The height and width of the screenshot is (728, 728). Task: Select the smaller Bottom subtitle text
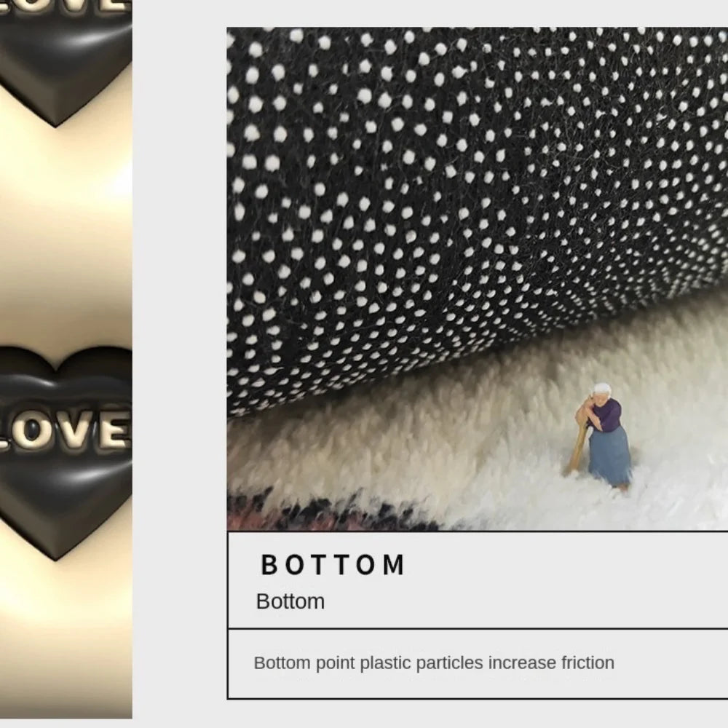pos(290,602)
